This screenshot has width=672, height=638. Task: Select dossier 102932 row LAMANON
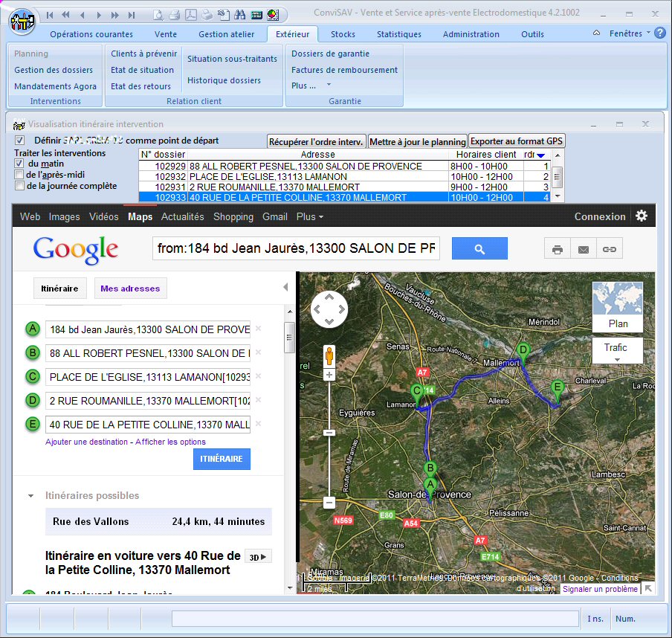click(x=344, y=177)
